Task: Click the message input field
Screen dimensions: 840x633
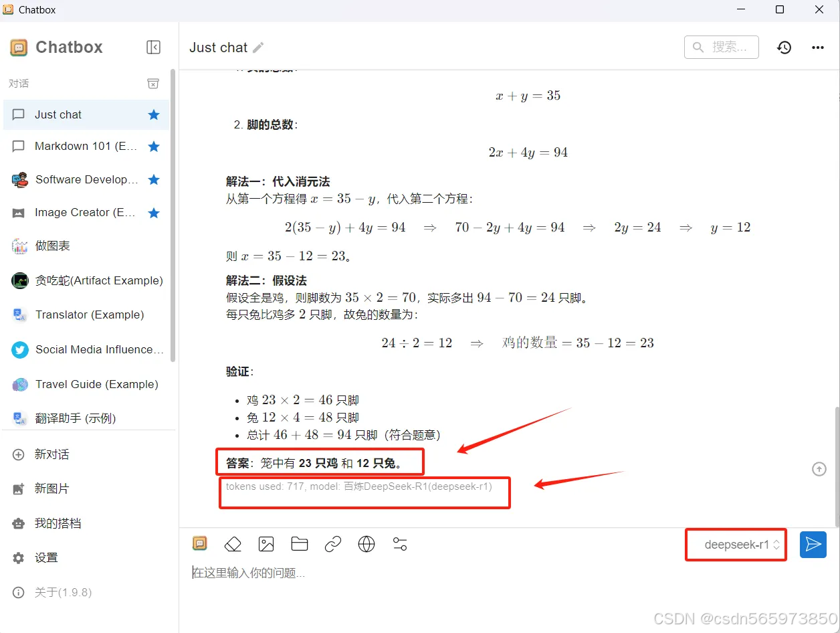Action: [401, 572]
